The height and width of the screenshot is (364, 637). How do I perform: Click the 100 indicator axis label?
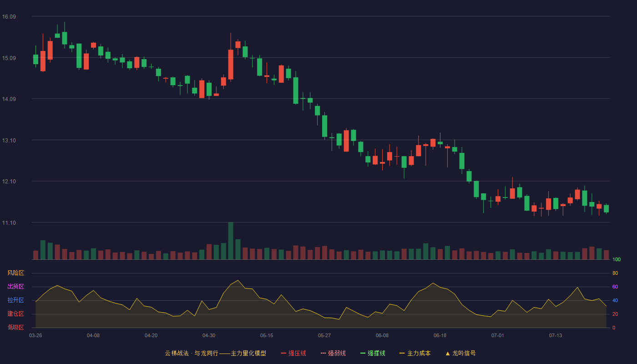tap(617, 259)
